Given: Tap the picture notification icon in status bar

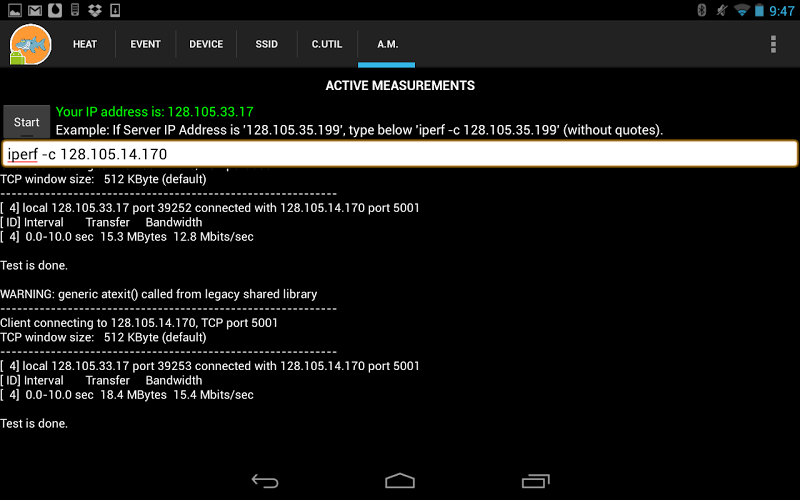Looking at the screenshot, I should [x=15, y=10].
